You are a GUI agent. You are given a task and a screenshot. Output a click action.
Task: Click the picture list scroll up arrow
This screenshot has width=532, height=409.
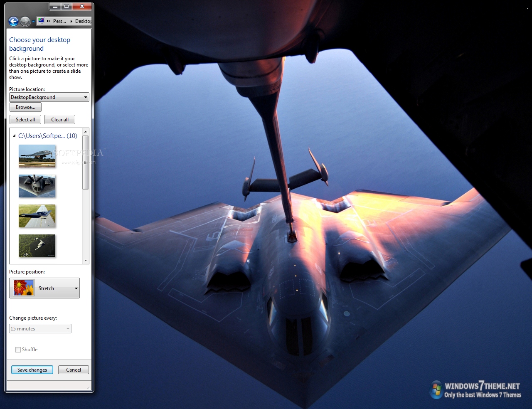(x=86, y=132)
